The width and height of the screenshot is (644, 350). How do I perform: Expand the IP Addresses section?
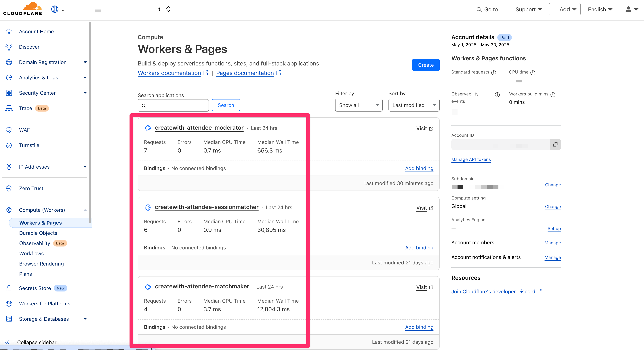point(85,167)
